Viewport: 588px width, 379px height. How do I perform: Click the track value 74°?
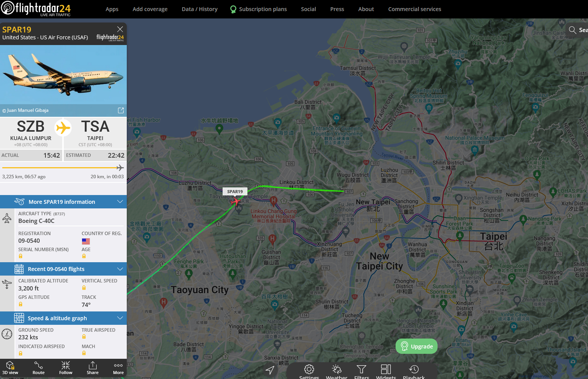pyautogui.click(x=86, y=305)
